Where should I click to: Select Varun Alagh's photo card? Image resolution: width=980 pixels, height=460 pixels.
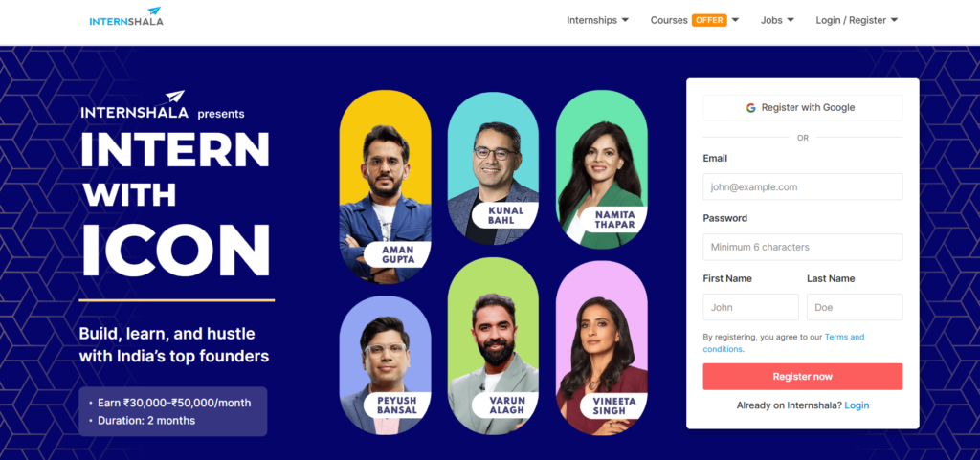tap(493, 346)
